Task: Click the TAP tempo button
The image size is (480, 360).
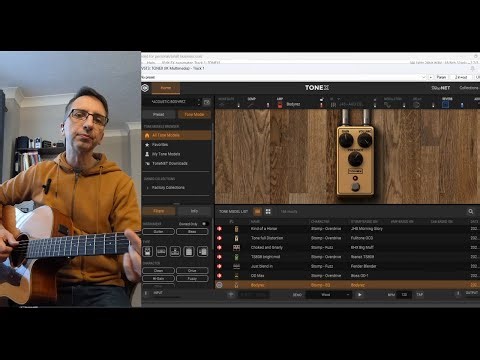Action: click(420, 295)
